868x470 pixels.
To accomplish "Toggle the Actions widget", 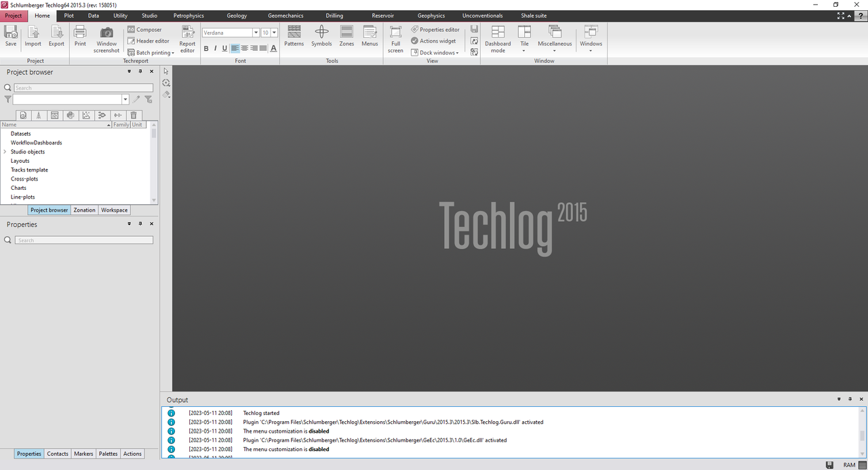I will pyautogui.click(x=433, y=41).
